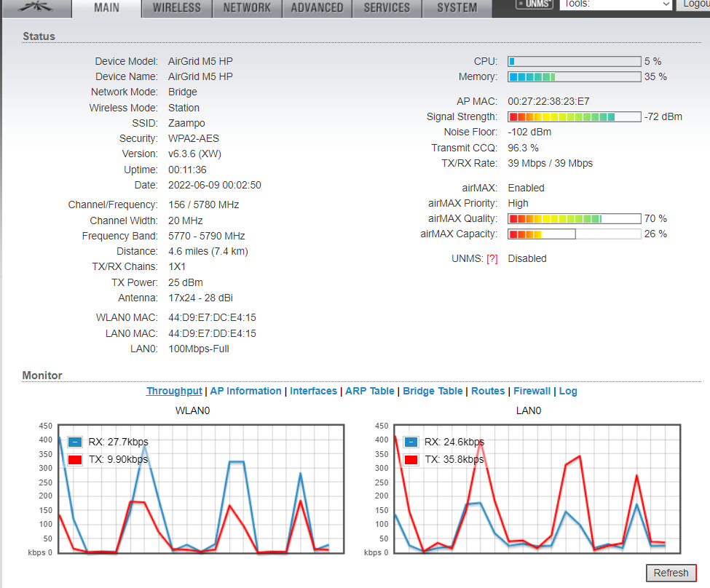This screenshot has height=588, width=710.
Task: Click the -72 dBm signal value
Action: tap(663, 116)
